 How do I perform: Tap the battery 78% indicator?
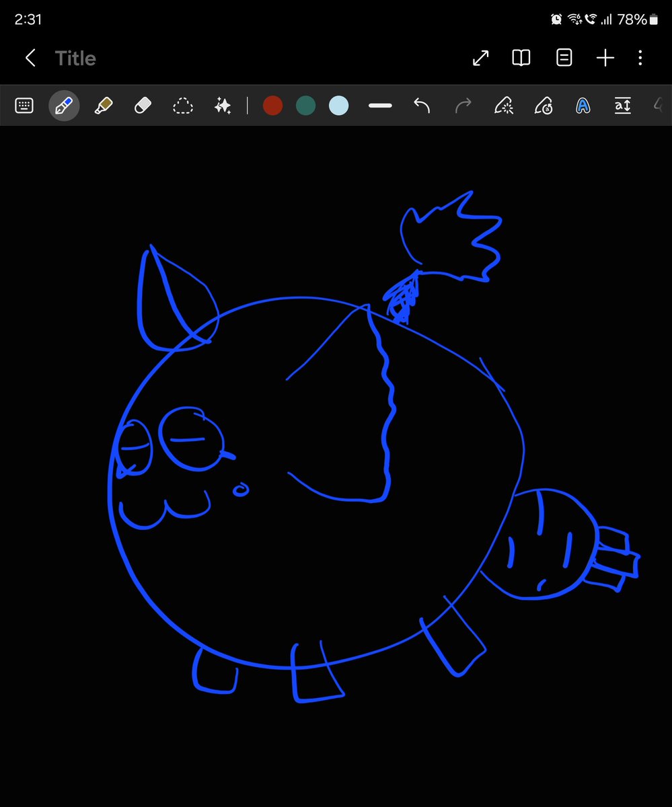pos(638,20)
